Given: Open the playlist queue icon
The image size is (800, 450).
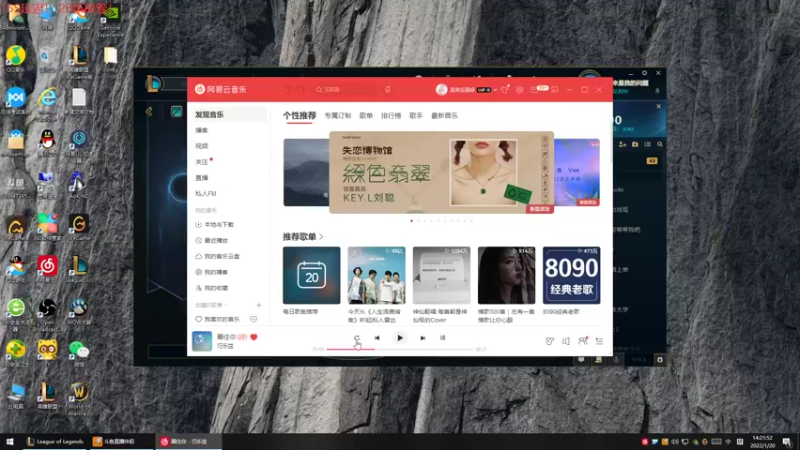Looking at the screenshot, I should (x=599, y=341).
